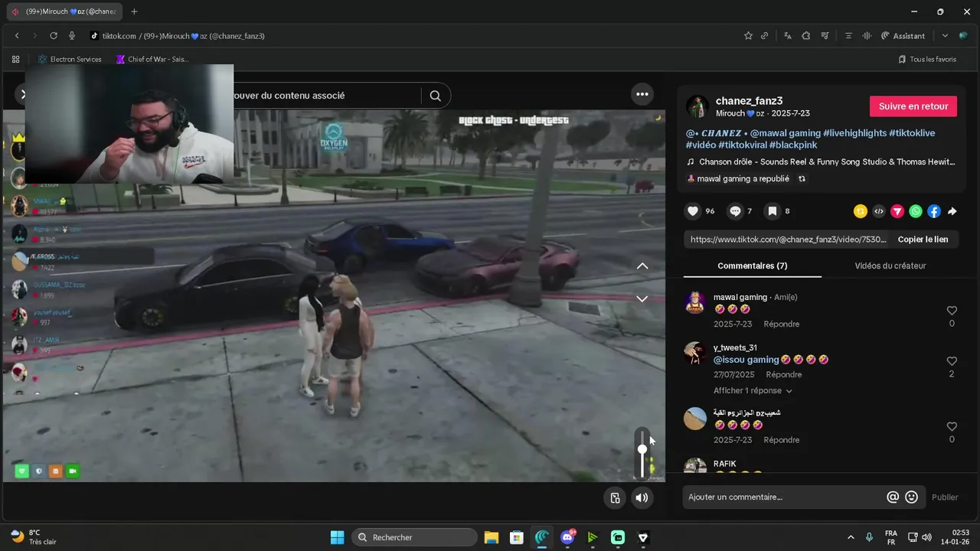Open the browser profile avatar
The image size is (980, 551).
point(963,36)
